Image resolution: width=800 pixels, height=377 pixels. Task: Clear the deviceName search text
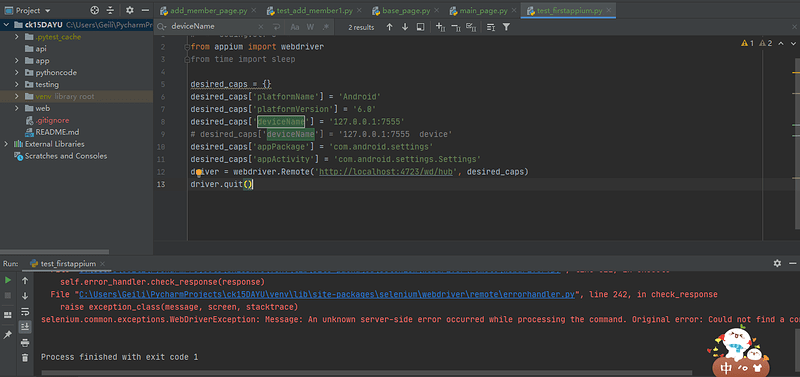261,27
